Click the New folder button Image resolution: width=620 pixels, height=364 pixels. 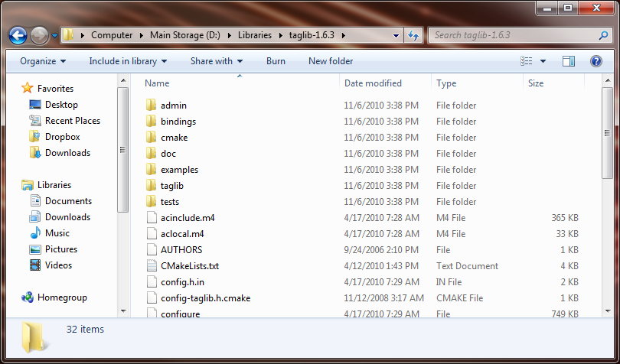331,61
